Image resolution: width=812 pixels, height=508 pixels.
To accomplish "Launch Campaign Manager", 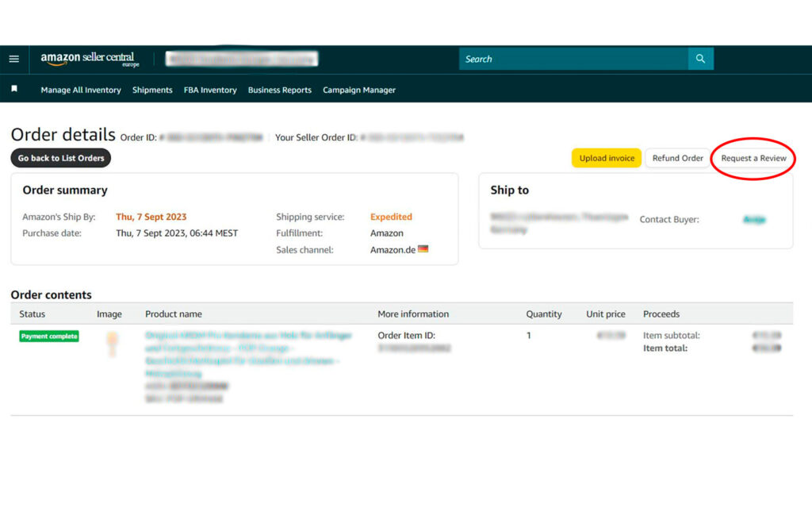I will point(358,90).
